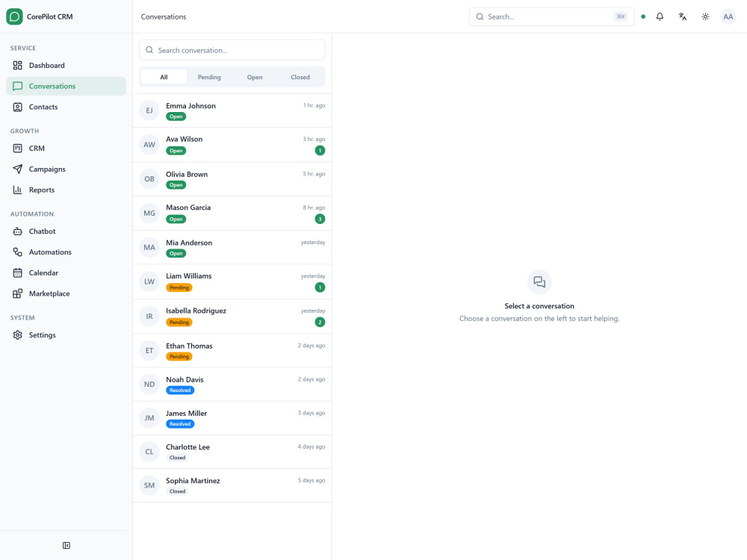Open the AA user avatar menu
This screenshot has height=560, width=747.
[x=728, y=16]
